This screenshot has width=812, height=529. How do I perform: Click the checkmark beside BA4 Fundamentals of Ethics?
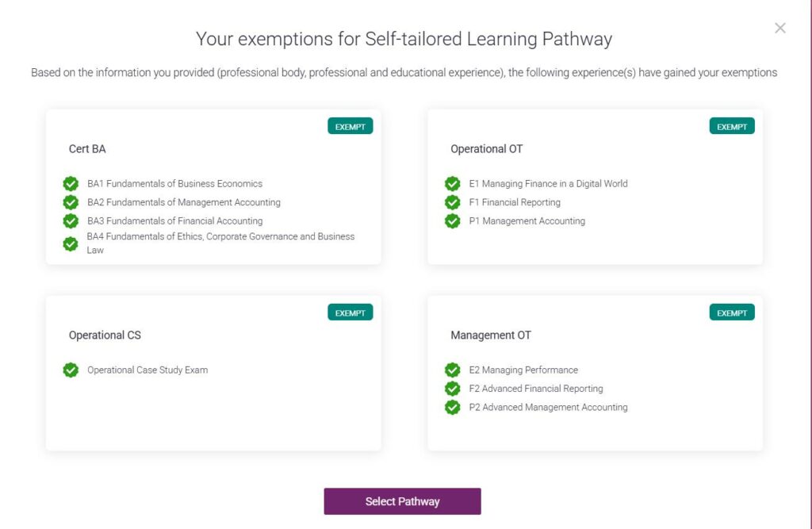tap(71, 243)
